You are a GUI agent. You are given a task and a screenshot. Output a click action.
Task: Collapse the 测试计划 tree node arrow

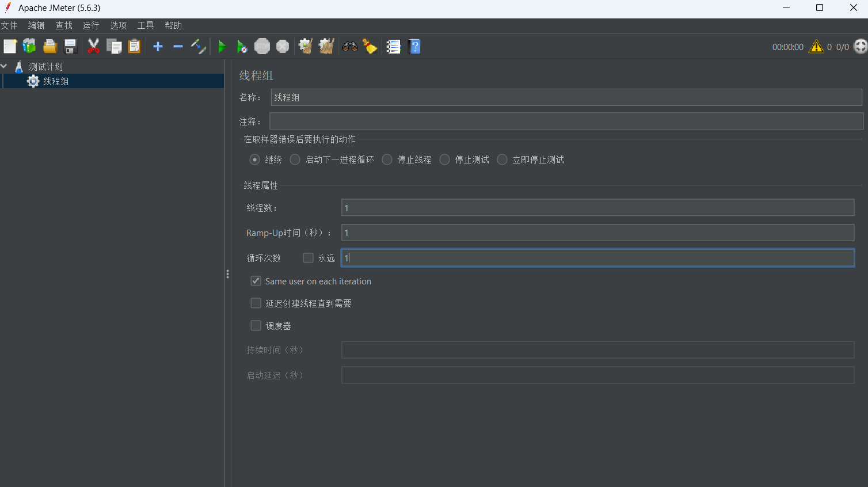coord(4,66)
